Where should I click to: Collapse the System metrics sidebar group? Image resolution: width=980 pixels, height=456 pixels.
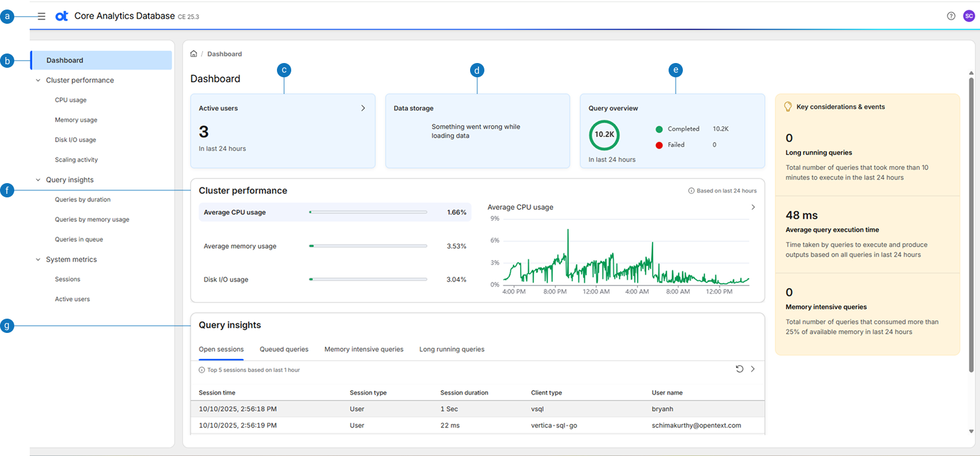(39, 260)
